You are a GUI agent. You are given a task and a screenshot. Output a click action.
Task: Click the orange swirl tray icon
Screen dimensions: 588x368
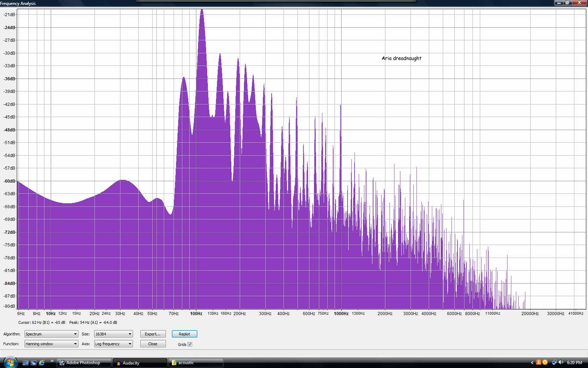545,362
